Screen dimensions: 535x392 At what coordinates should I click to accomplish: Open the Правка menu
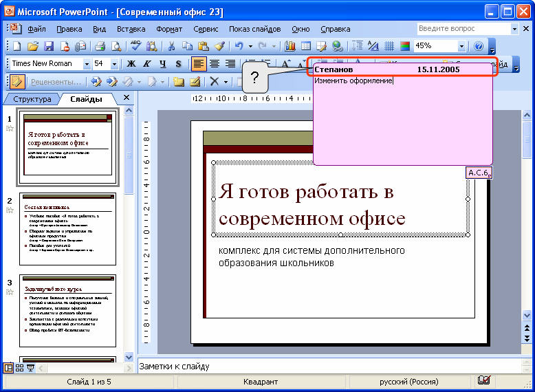[x=69, y=29]
